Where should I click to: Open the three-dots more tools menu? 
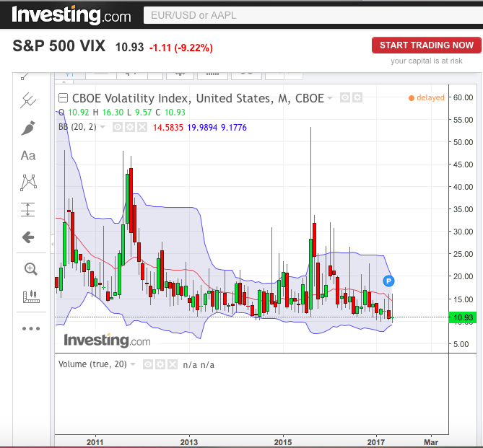[31, 328]
